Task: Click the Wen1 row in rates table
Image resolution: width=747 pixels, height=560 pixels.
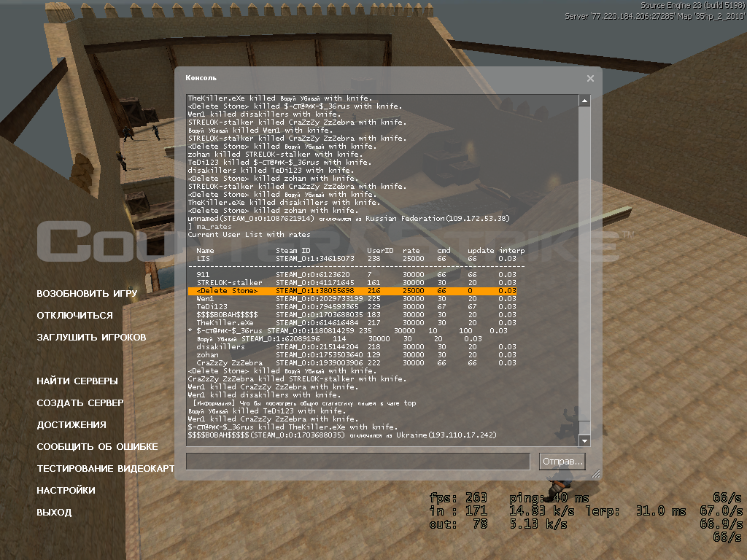Action: [356, 298]
